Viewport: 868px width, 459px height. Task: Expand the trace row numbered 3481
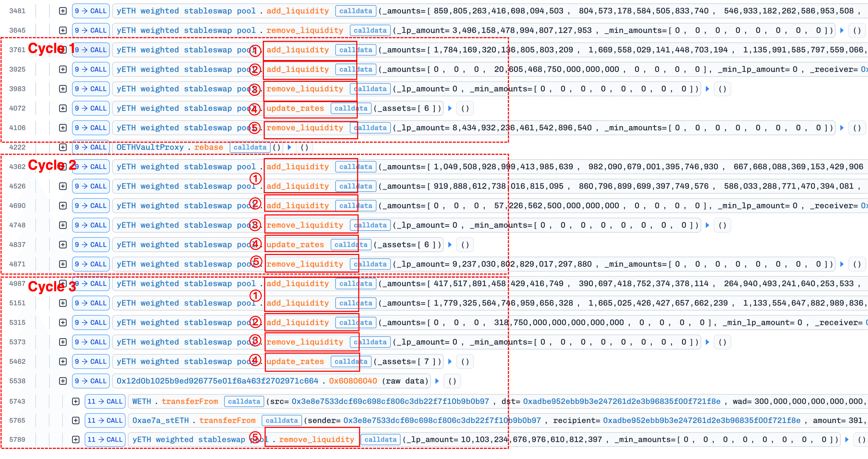click(x=63, y=11)
